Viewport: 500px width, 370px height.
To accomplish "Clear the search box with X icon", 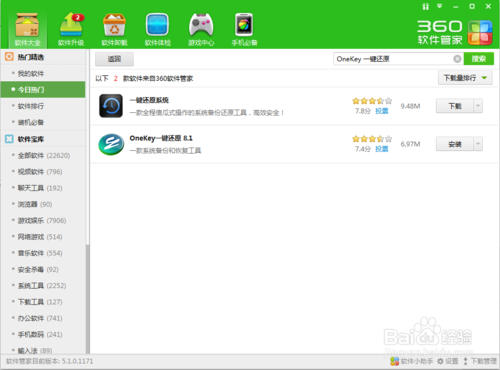I will [457, 59].
